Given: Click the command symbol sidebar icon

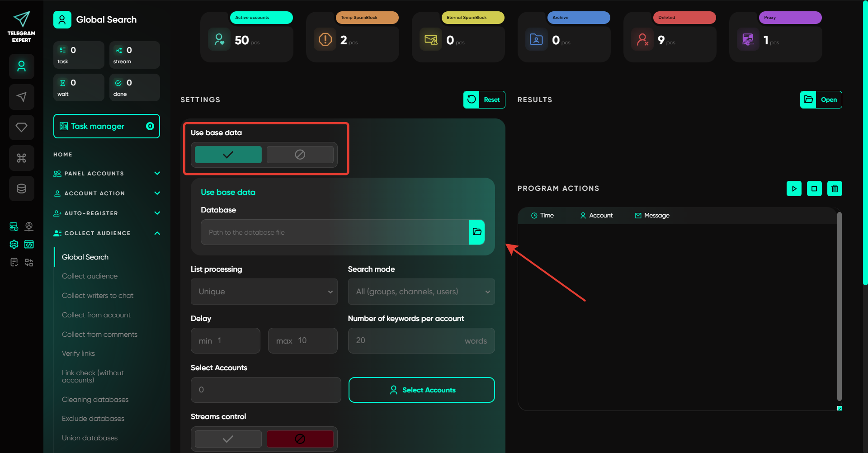Looking at the screenshot, I should tap(21, 158).
